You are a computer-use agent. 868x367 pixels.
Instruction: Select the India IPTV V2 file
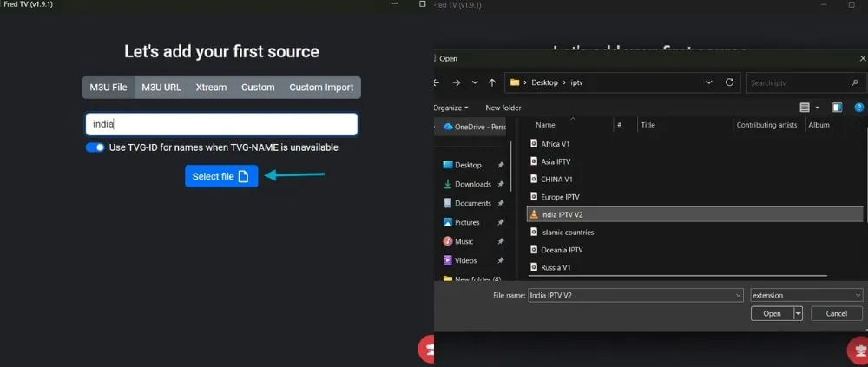click(694, 214)
